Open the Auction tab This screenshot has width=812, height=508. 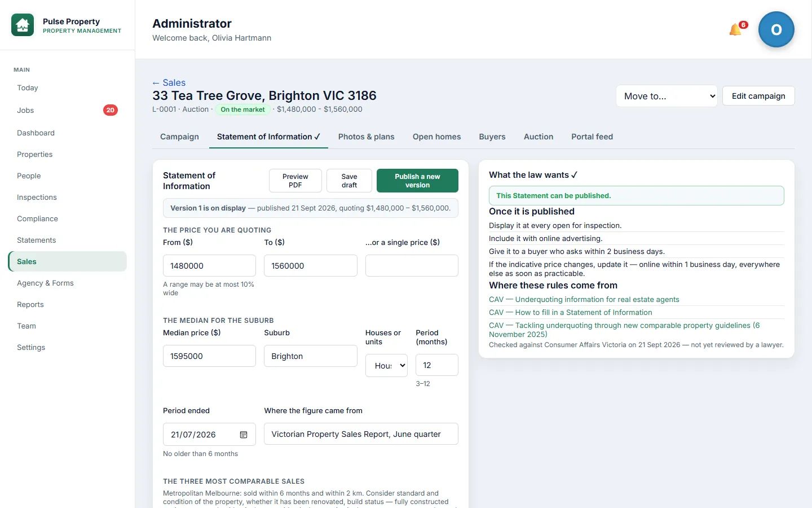coord(539,137)
